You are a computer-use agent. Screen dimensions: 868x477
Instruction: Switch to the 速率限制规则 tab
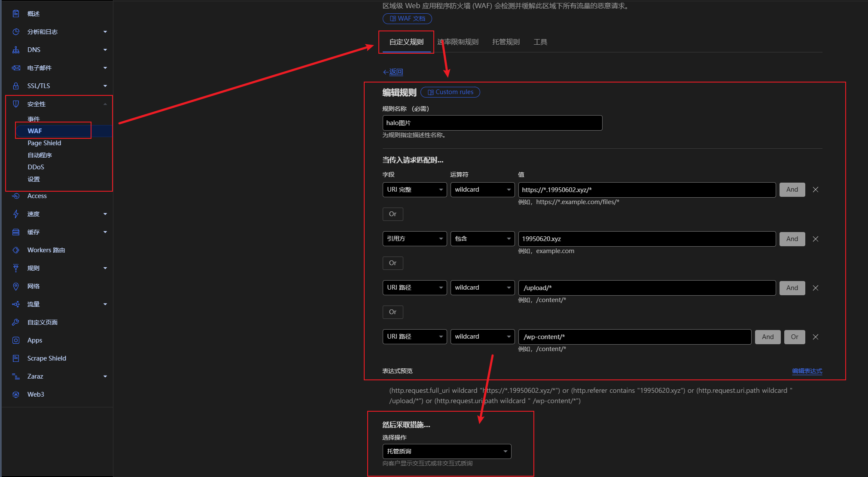pyautogui.click(x=457, y=42)
